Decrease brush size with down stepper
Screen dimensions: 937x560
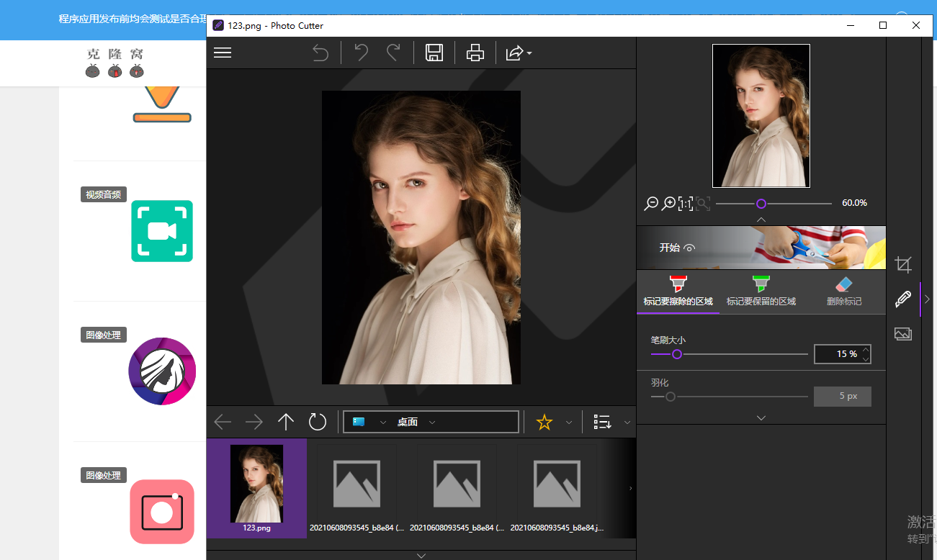click(866, 358)
